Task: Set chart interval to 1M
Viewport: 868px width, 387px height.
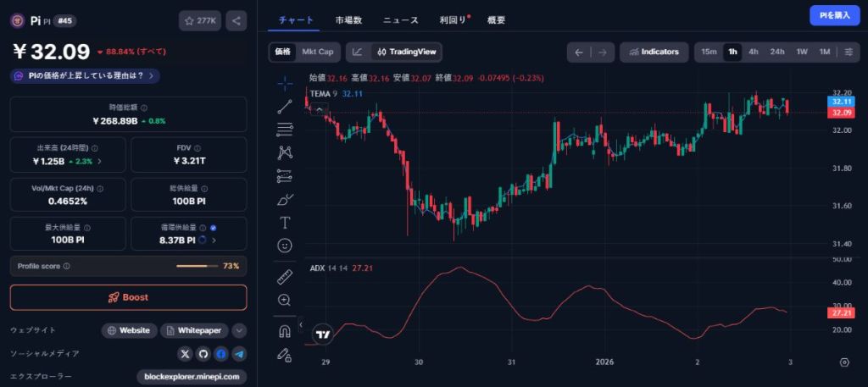Action: pyautogui.click(x=825, y=52)
